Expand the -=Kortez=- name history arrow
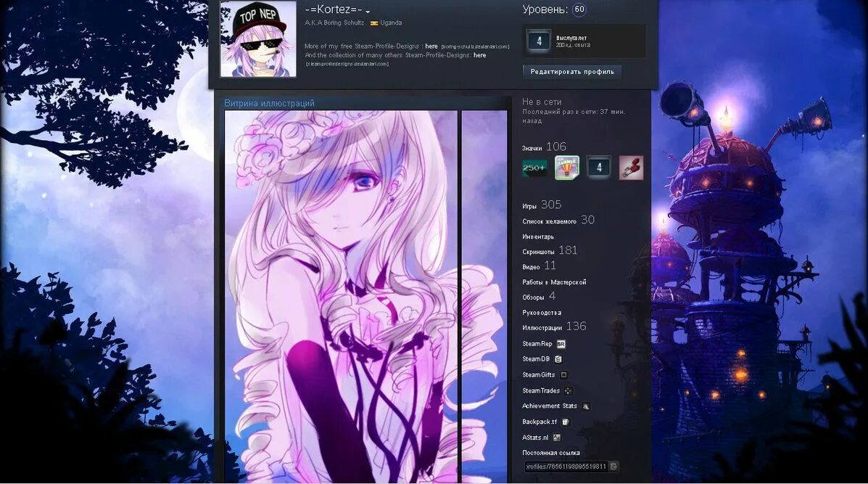 coord(368,12)
